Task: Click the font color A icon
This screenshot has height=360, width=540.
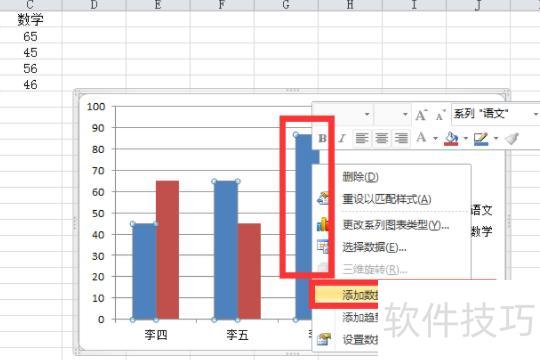Action: pos(421,138)
